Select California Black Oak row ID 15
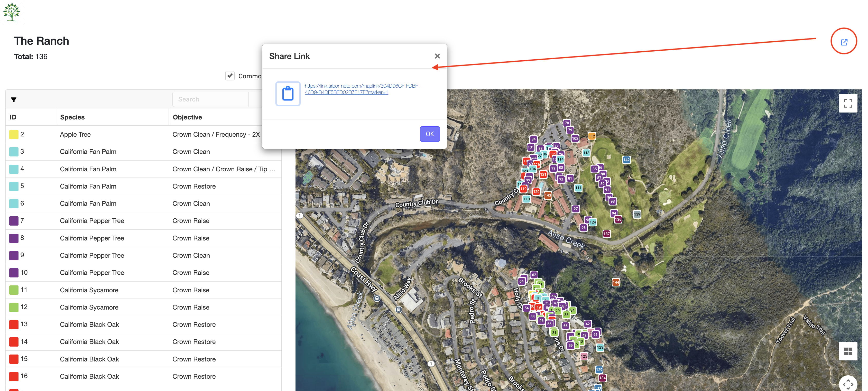This screenshot has height=391, width=868. point(143,359)
